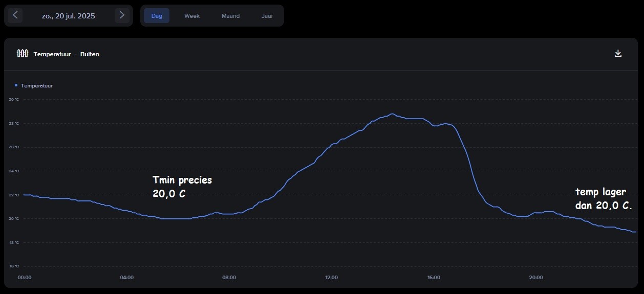Click the 12:00 time axis label

click(x=331, y=278)
